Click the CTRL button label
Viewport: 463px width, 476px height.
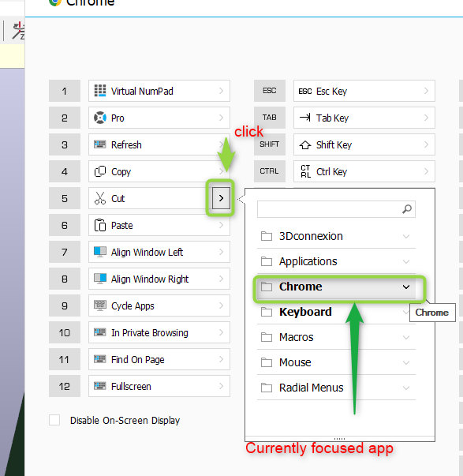(x=270, y=171)
